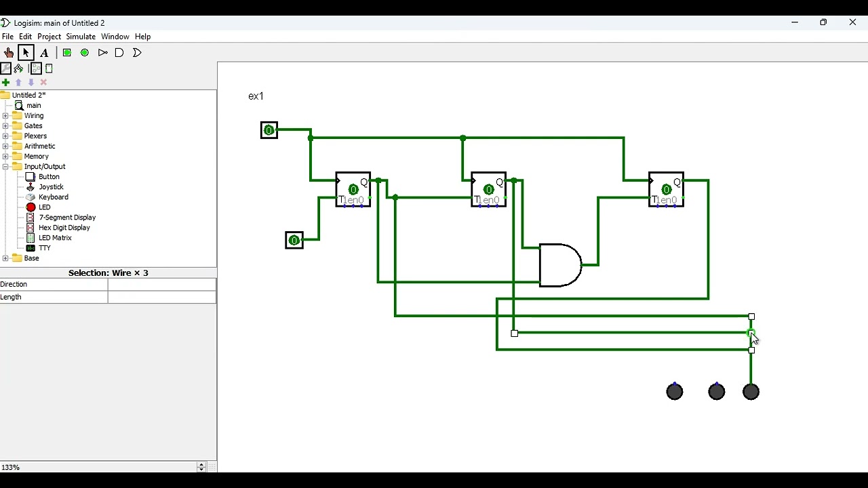The height and width of the screenshot is (488, 868).
Task: Open the Simulate menu
Action: click(81, 37)
